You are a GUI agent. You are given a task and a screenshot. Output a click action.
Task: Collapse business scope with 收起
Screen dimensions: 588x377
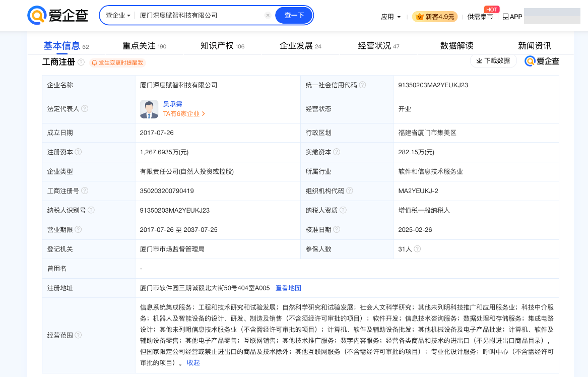pos(193,363)
